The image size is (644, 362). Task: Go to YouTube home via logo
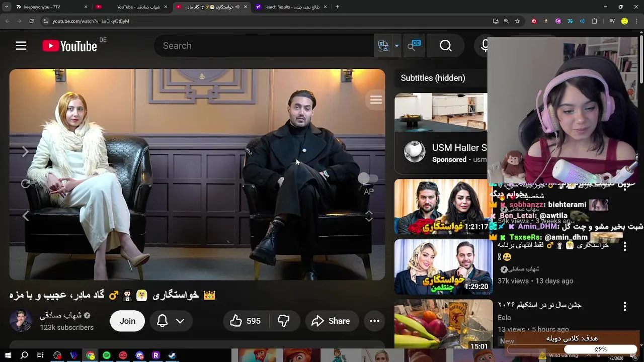pos(69,46)
